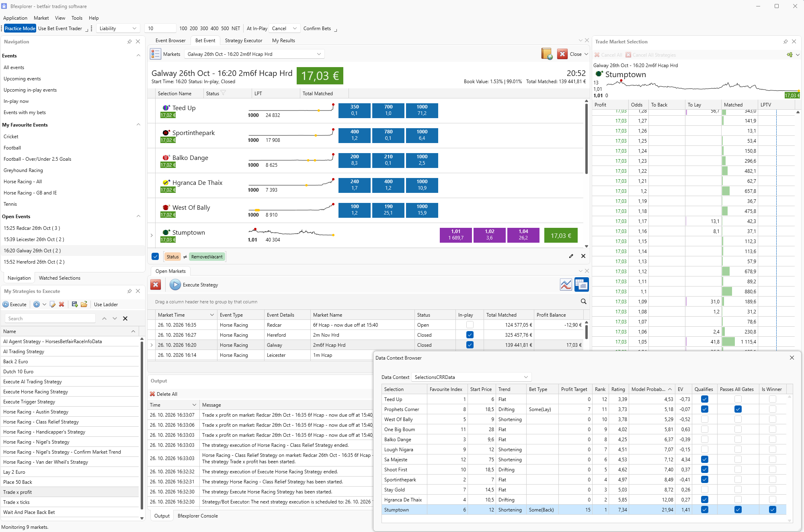Open the Tools menu
The width and height of the screenshot is (804, 532).
[x=77, y=18]
